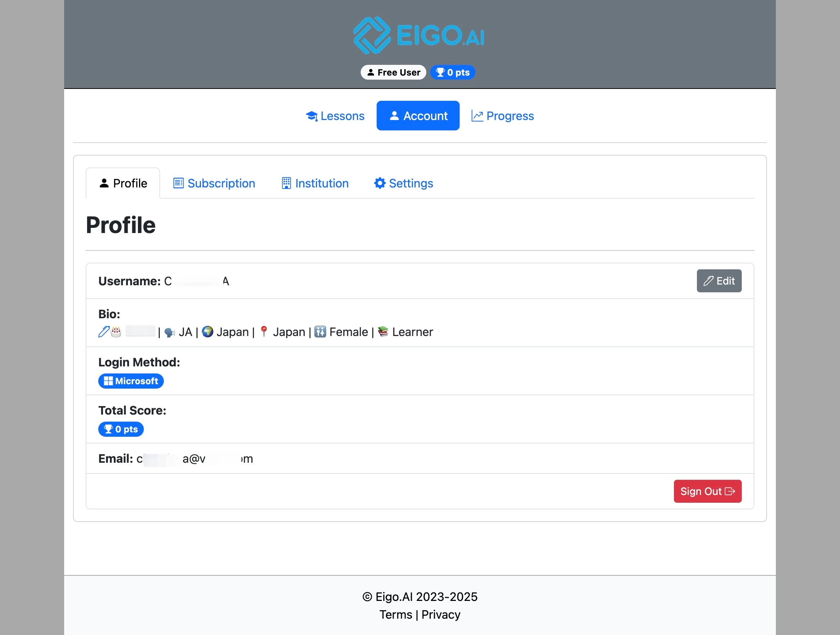
Task: Click the Email label
Action: click(x=116, y=459)
